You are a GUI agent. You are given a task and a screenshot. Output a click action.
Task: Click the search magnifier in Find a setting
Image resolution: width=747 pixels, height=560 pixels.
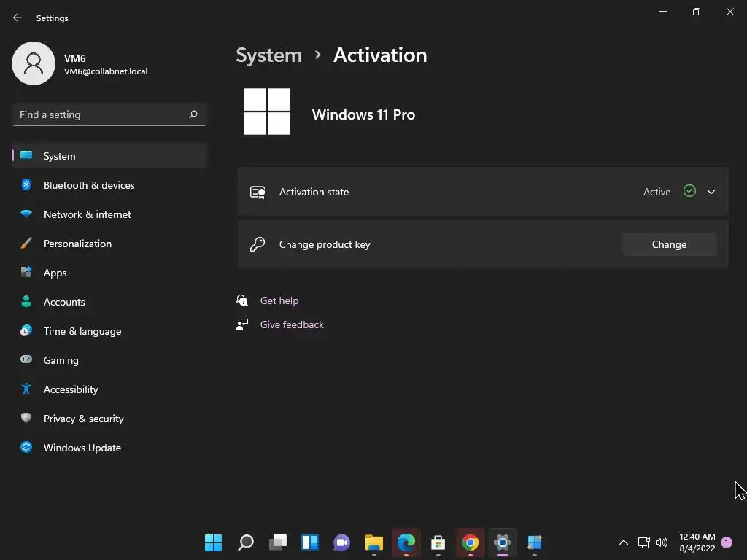tap(193, 114)
